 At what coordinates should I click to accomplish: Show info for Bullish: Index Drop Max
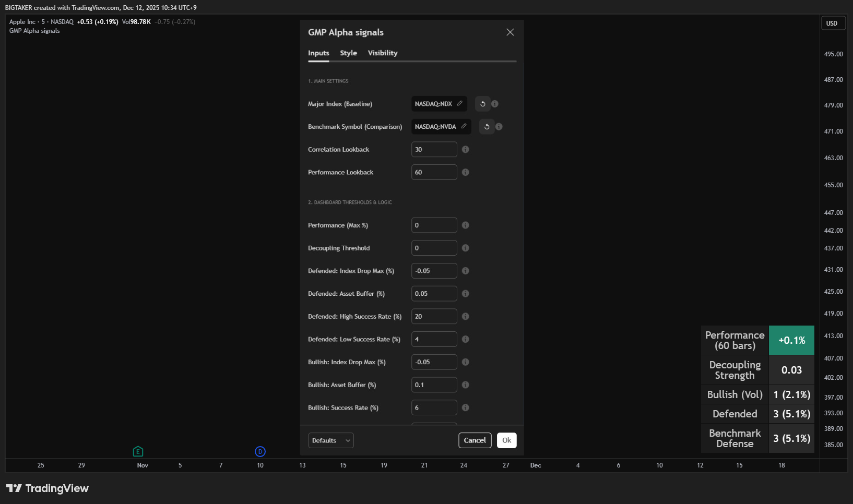click(466, 362)
